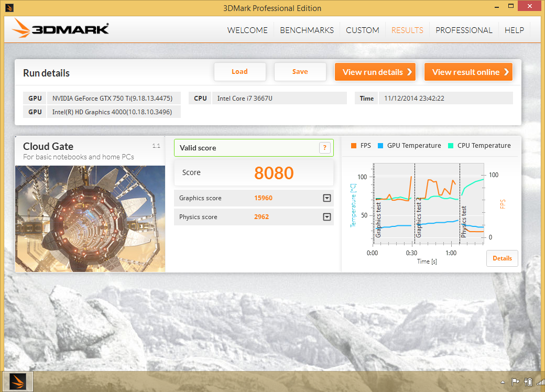Expand the Physics score details arrow
This screenshot has width=545, height=392.
coord(326,217)
